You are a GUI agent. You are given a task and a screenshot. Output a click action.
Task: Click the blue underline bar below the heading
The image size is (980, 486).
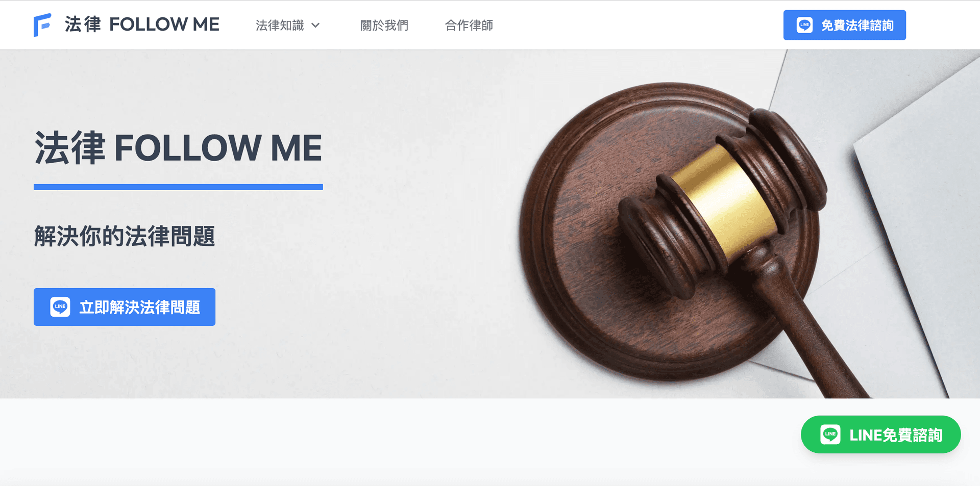[x=178, y=187]
